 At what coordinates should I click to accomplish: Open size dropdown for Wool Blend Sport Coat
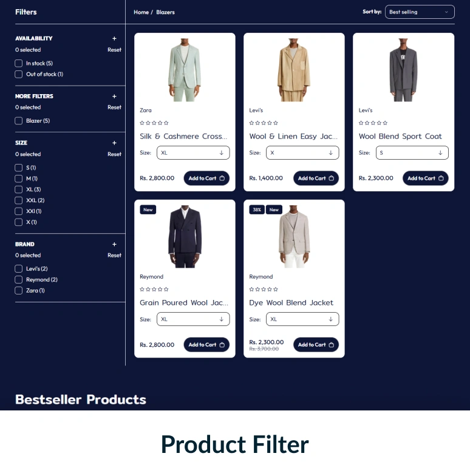pos(412,153)
